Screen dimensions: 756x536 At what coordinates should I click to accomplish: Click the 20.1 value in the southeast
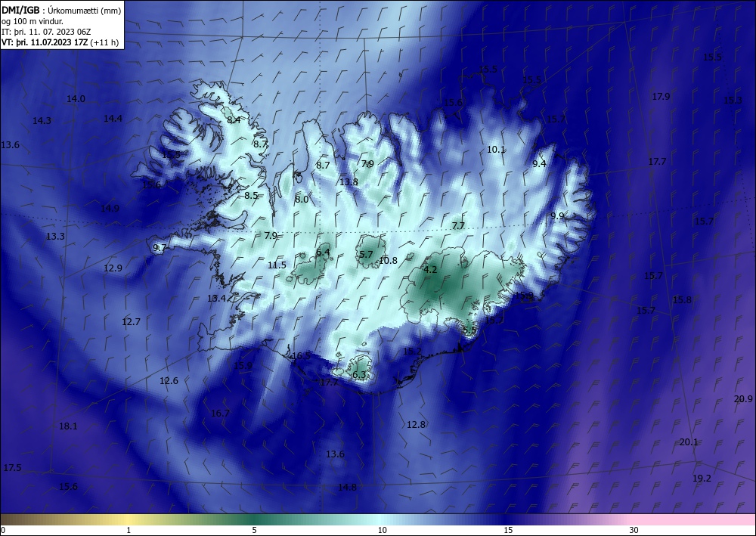(x=689, y=442)
